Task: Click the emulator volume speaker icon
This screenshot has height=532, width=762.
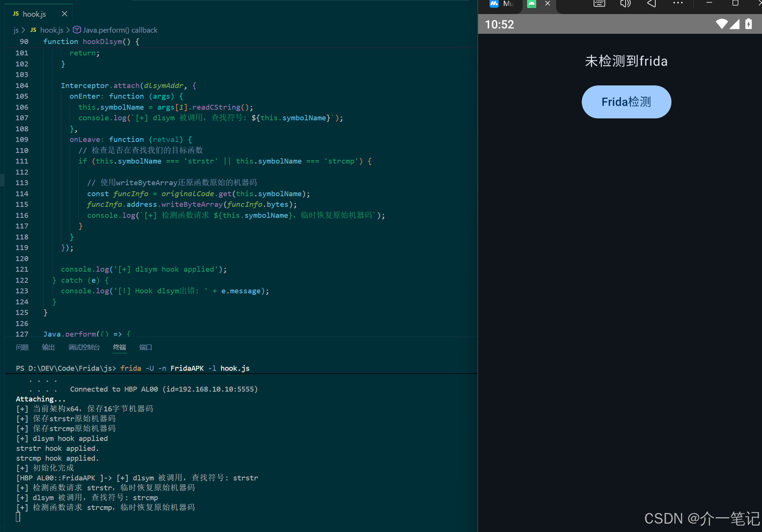Action: (x=625, y=3)
